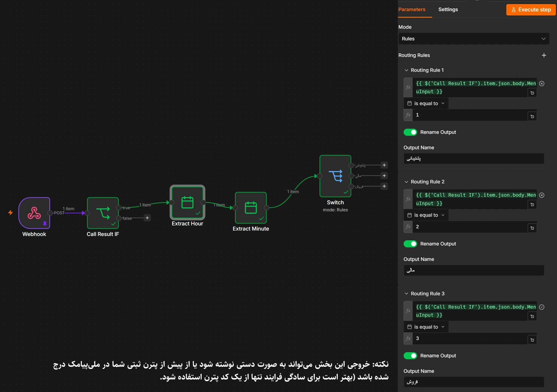Click the Switch node input connector

tap(320, 176)
